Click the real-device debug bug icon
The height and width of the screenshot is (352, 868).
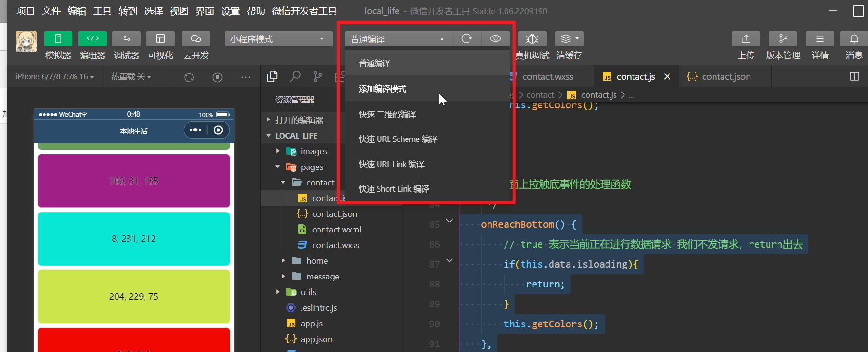pos(533,39)
